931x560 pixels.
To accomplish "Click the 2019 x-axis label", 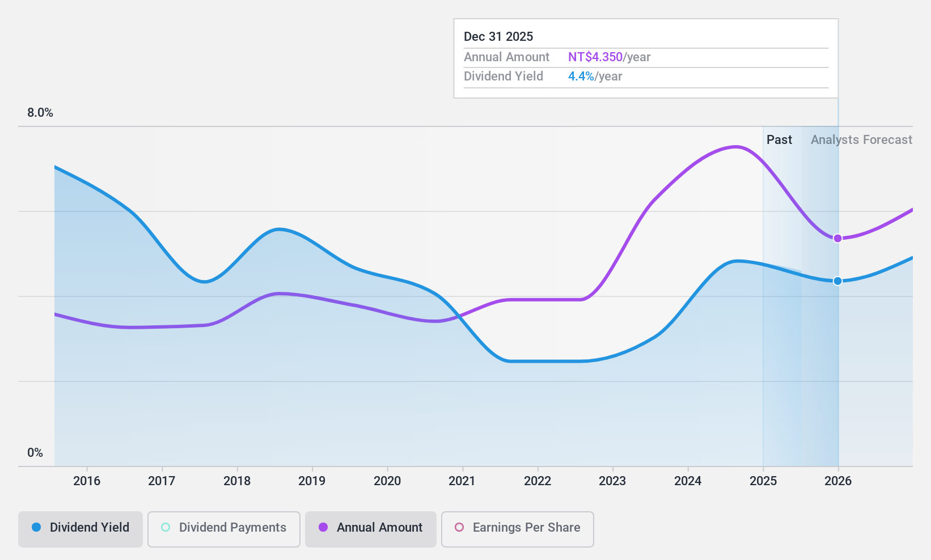I will [x=312, y=481].
